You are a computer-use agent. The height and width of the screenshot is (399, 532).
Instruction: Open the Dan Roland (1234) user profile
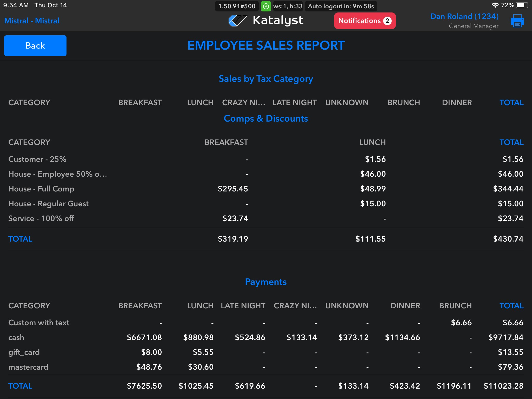(464, 17)
